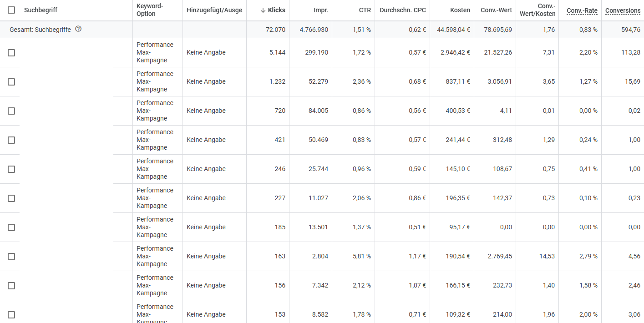Mark the checkbox for the 246-clicks row

(11, 169)
